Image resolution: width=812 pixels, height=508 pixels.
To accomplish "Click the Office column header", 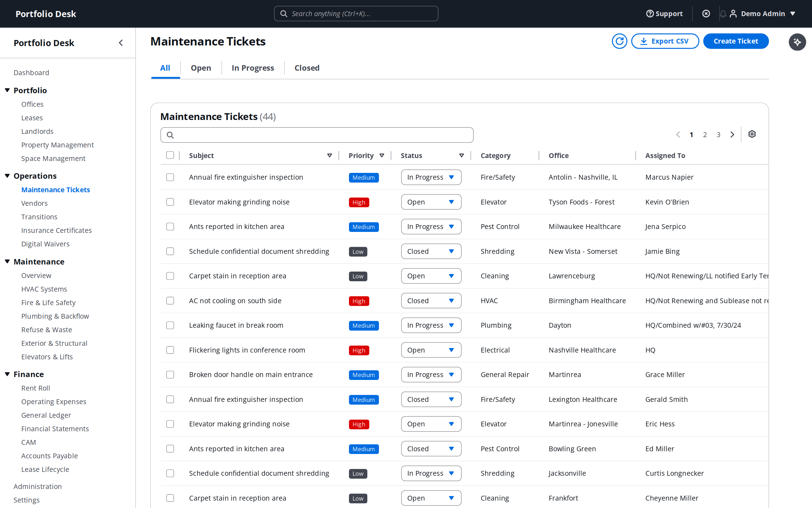I will (x=559, y=155).
